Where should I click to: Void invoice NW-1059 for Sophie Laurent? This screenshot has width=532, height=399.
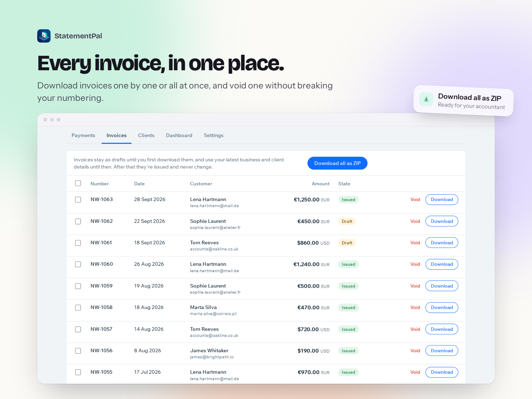tap(415, 286)
